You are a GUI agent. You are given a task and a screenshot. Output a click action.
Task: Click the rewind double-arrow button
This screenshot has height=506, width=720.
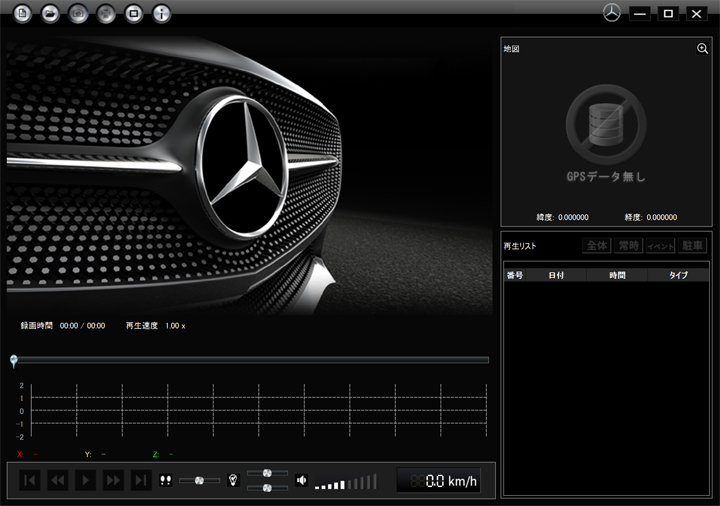tap(57, 480)
